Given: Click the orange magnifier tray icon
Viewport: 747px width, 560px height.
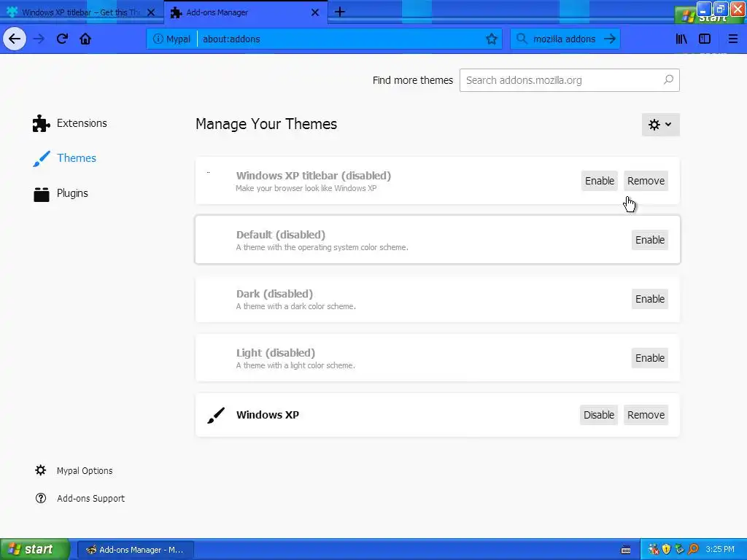Looking at the screenshot, I should 693,550.
